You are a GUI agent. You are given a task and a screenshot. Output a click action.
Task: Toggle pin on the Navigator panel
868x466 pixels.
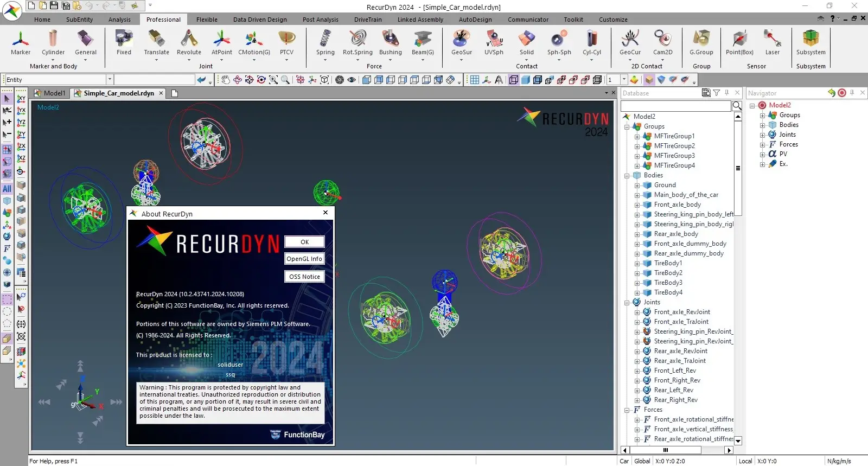[852, 93]
